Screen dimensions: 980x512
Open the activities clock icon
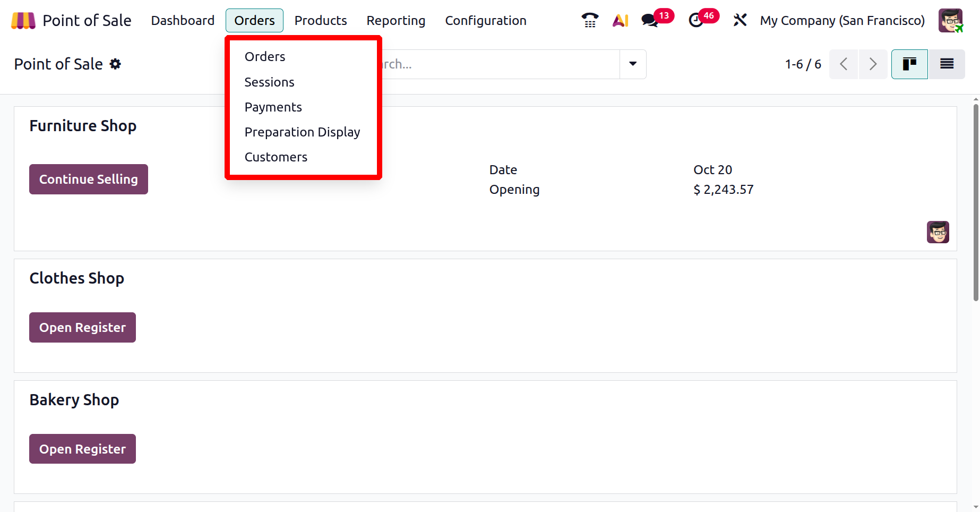click(695, 21)
